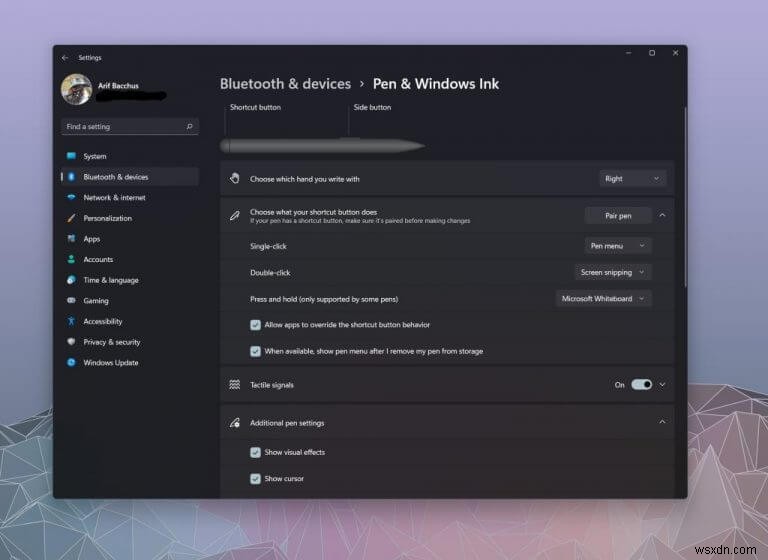
Task: Click the Tactile signals wave icon
Action: tap(235, 385)
